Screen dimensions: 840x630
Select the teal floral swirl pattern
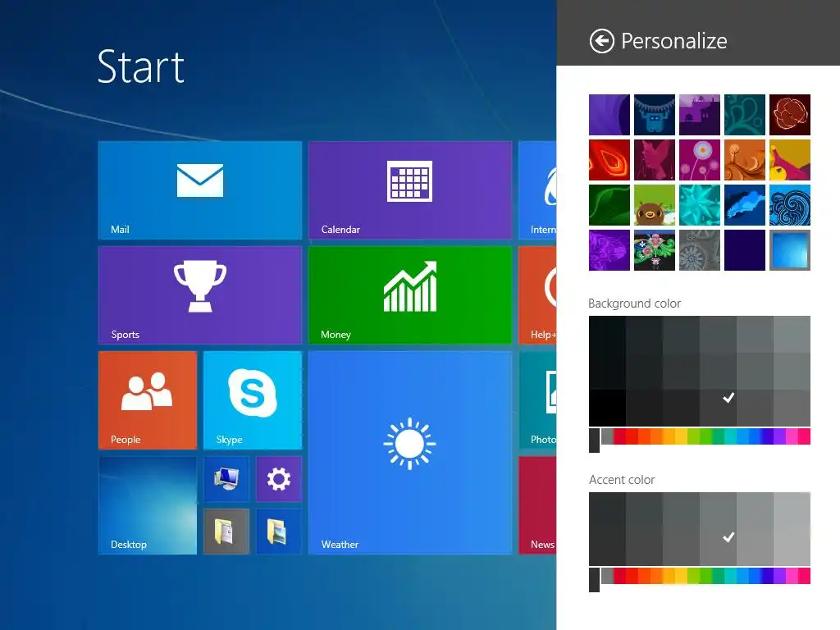745,115
